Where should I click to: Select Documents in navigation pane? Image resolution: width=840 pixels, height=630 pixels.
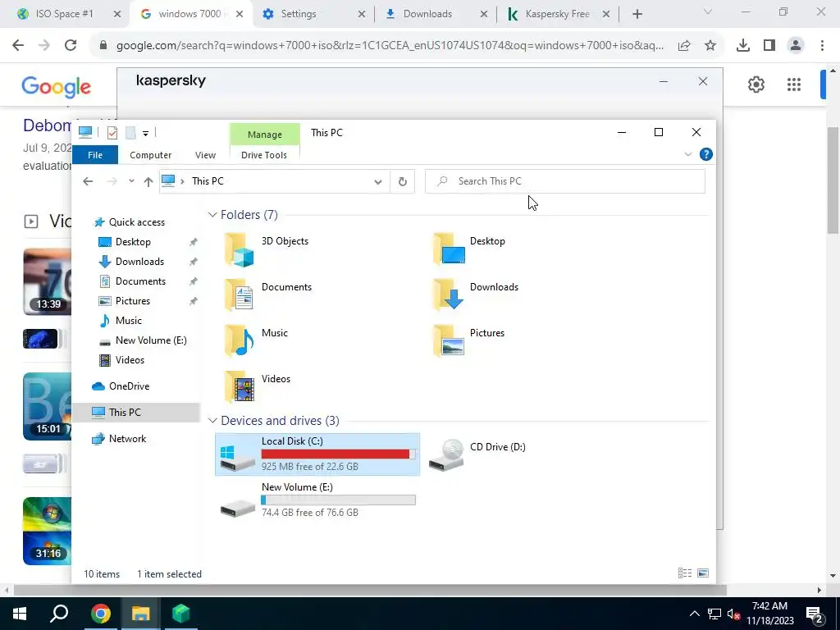tap(140, 281)
